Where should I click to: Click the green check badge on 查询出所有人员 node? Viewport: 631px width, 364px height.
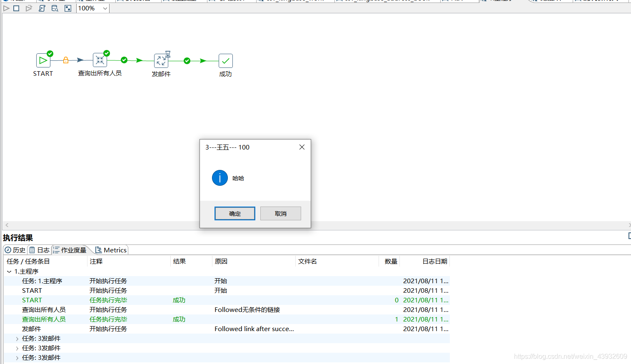(107, 53)
